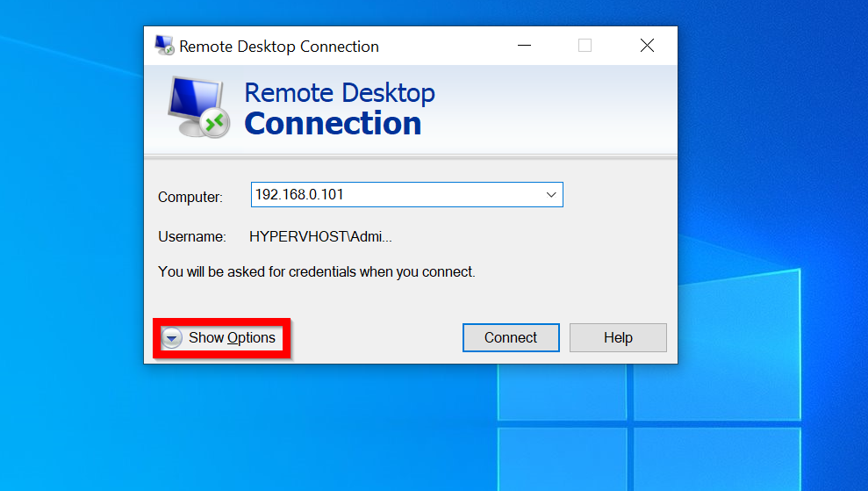Click the Remote Desktop heading in banner
The height and width of the screenshot is (491, 868).
(339, 92)
